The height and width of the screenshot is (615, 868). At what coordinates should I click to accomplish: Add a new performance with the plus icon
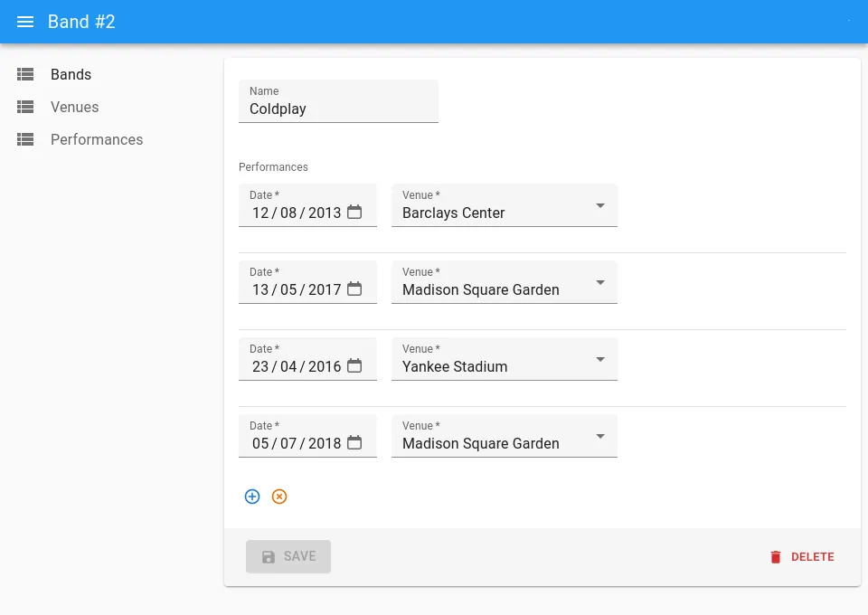[252, 497]
